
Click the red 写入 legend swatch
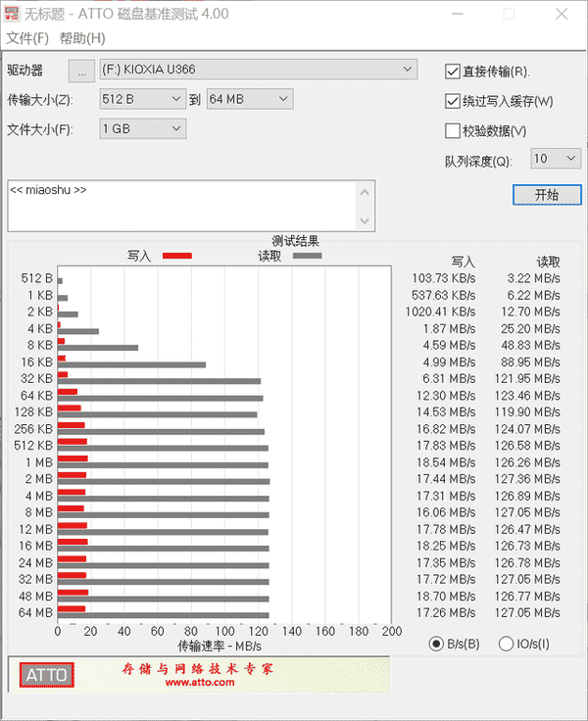[x=177, y=256]
